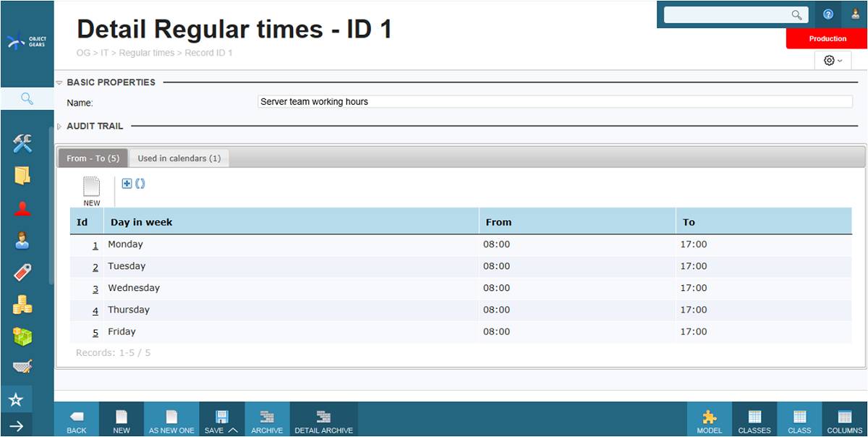Open the CLASS toolbar button

coord(799,420)
